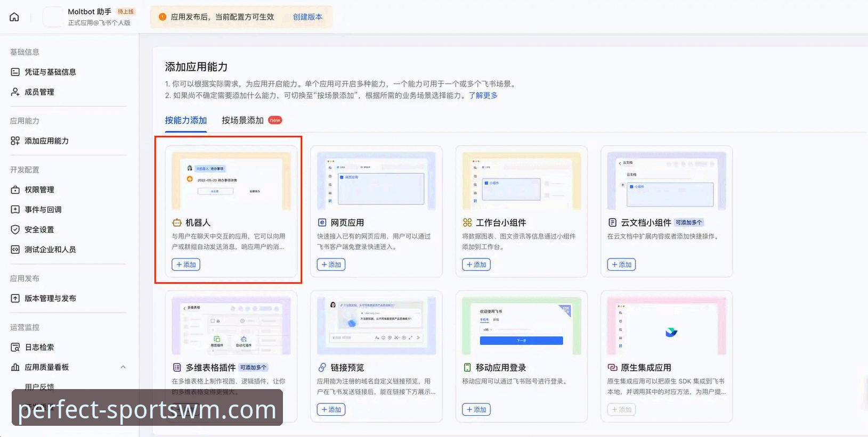Open 日志检索 in the sidebar
This screenshot has height=437, width=868.
[39, 348]
